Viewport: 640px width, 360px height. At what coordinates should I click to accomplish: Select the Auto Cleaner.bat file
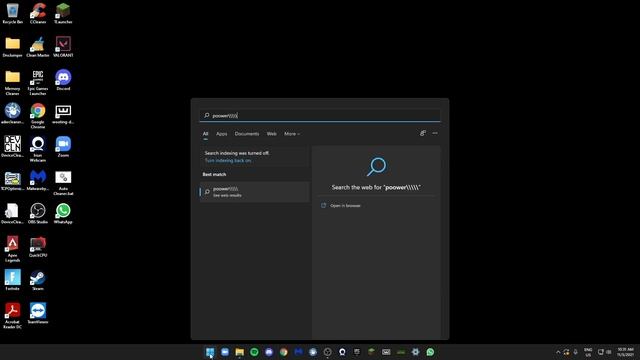(63, 183)
